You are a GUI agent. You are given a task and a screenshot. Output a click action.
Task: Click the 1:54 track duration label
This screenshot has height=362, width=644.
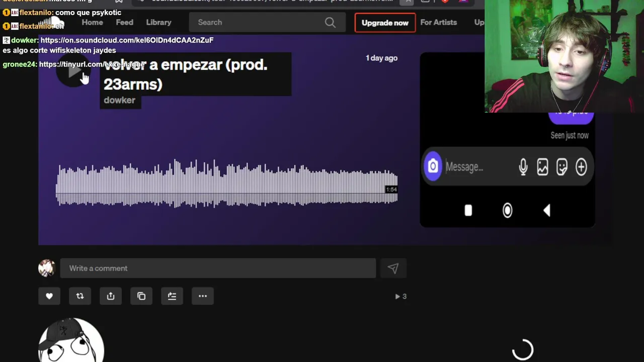(391, 190)
